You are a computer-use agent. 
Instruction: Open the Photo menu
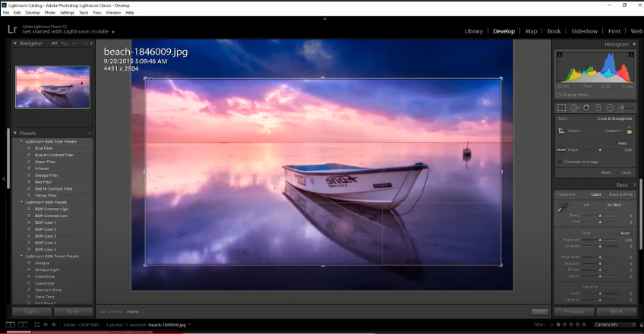coord(49,13)
